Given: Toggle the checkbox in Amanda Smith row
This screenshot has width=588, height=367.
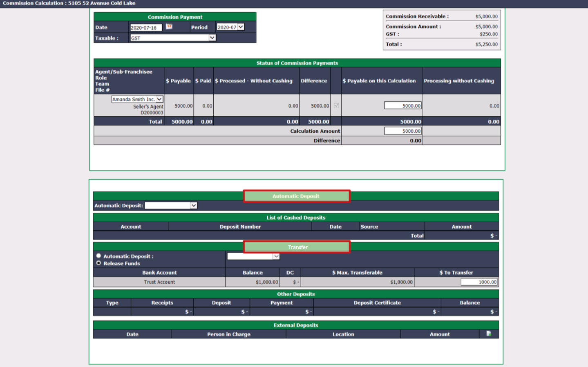Looking at the screenshot, I should click(336, 105).
